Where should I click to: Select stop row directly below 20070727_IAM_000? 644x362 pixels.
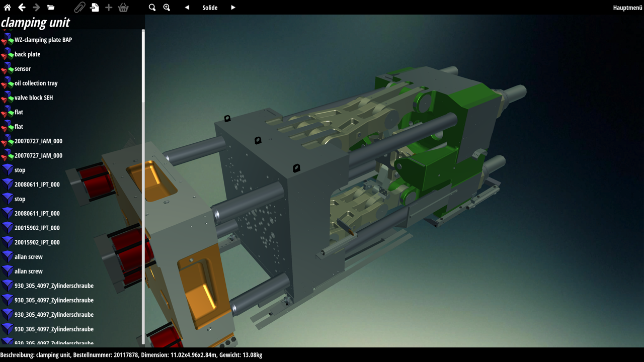pyautogui.click(x=71, y=170)
